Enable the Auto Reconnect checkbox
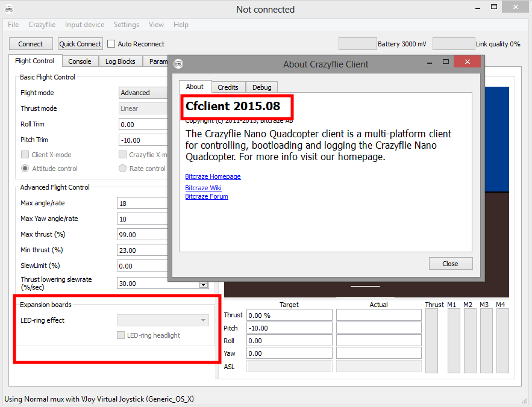 pyautogui.click(x=111, y=44)
